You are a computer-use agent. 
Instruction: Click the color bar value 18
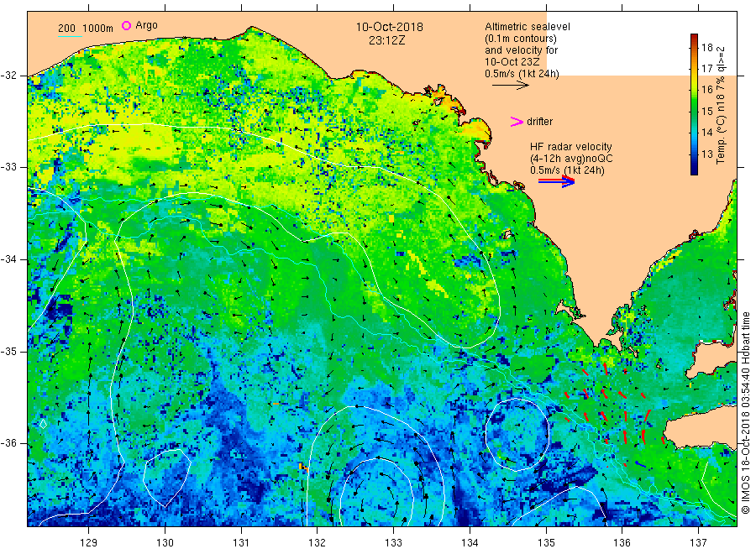pyautogui.click(x=706, y=48)
